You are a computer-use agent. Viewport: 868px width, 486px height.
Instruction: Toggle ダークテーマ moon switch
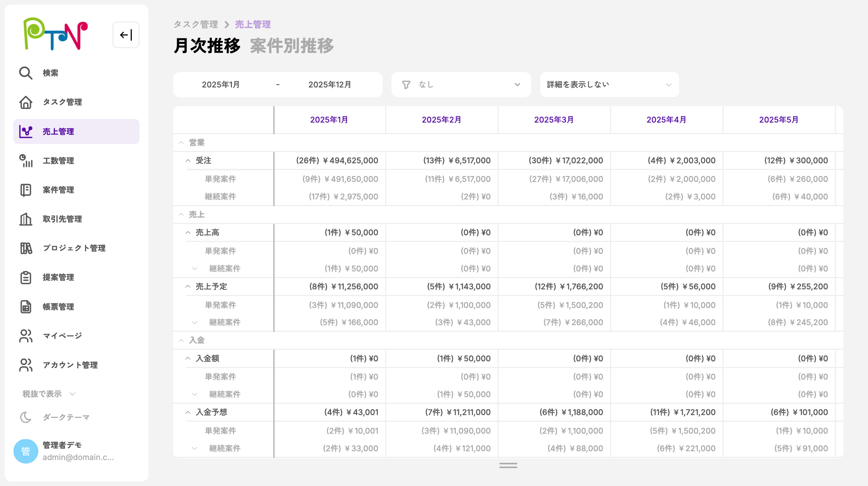coord(26,417)
